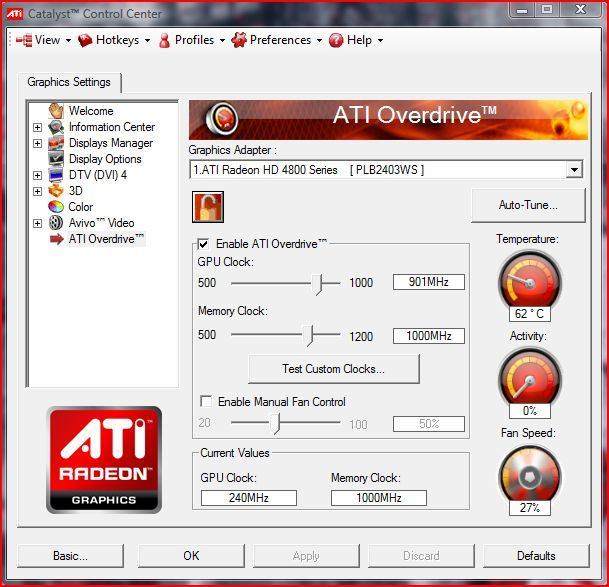Select Welcome in the settings tree
This screenshot has width=609, height=587.
91,111
